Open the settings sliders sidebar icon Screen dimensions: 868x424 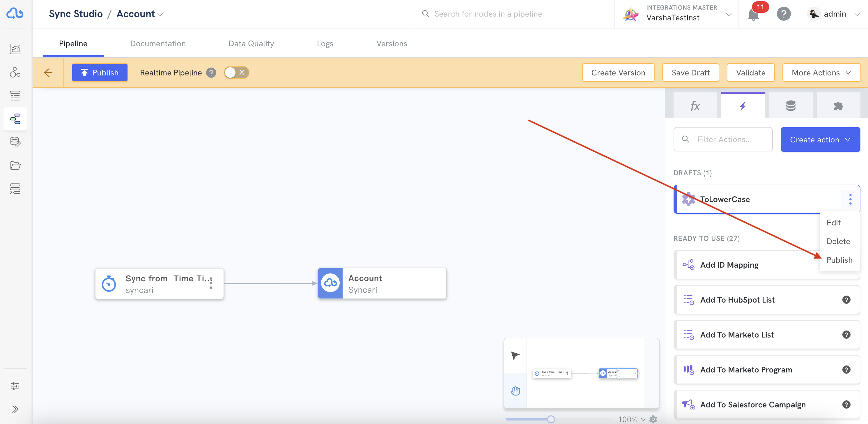[15, 386]
